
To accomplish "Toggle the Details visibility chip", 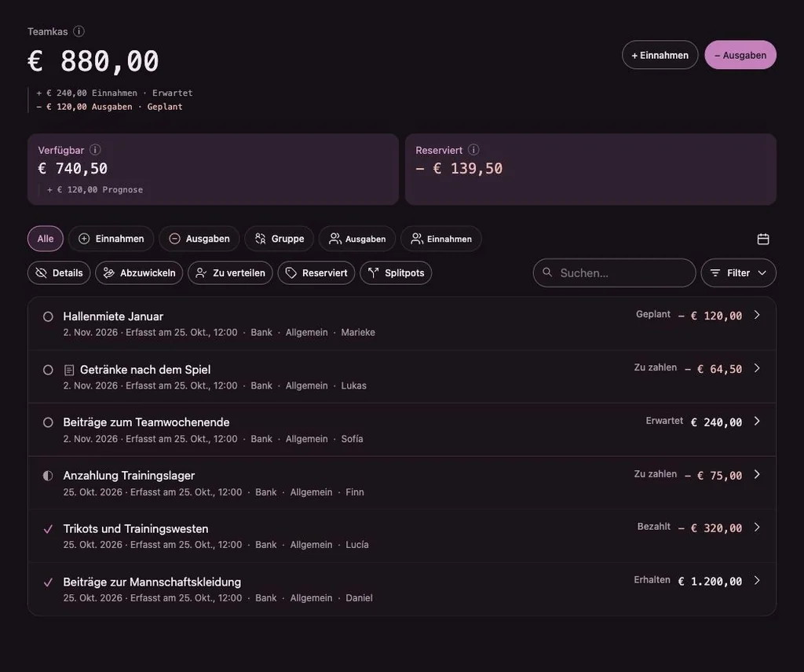I will [59, 272].
